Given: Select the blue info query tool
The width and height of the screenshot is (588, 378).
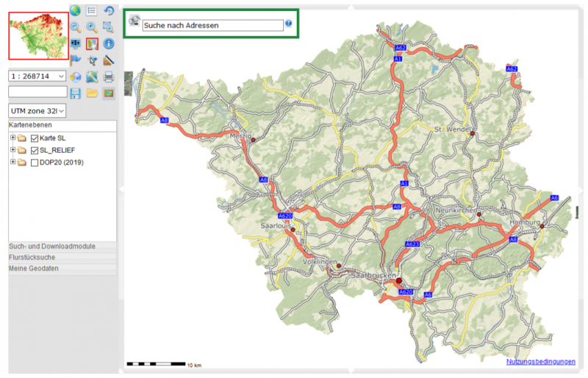Looking at the screenshot, I should click(x=109, y=44).
